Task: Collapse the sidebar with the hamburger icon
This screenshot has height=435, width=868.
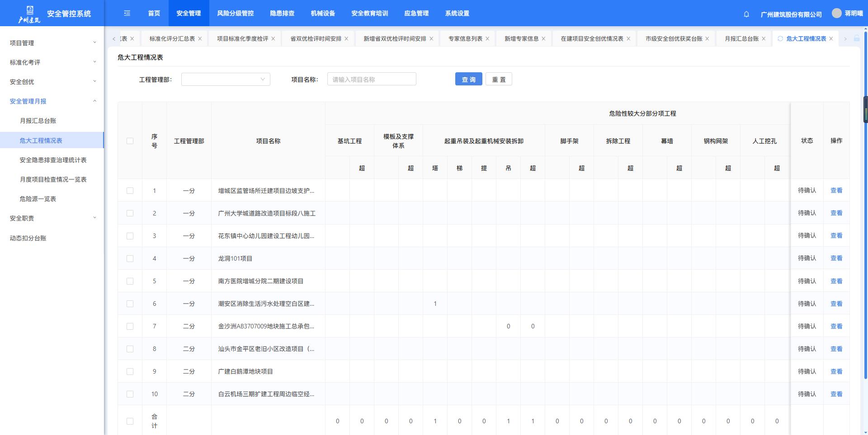Action: 127,14
